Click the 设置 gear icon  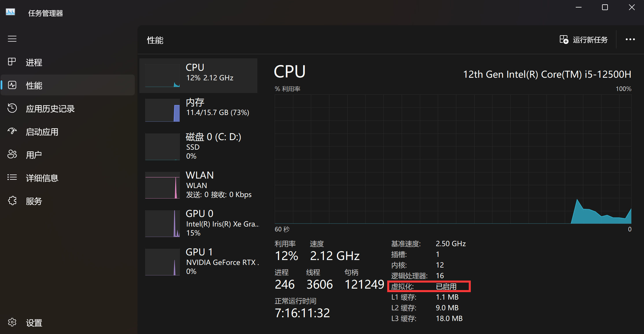[x=12, y=322]
